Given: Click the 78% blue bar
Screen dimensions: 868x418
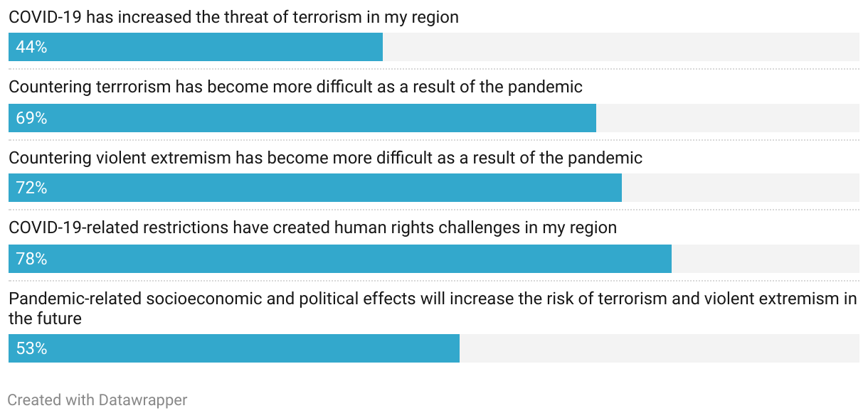Looking at the screenshot, I should click(x=340, y=259).
